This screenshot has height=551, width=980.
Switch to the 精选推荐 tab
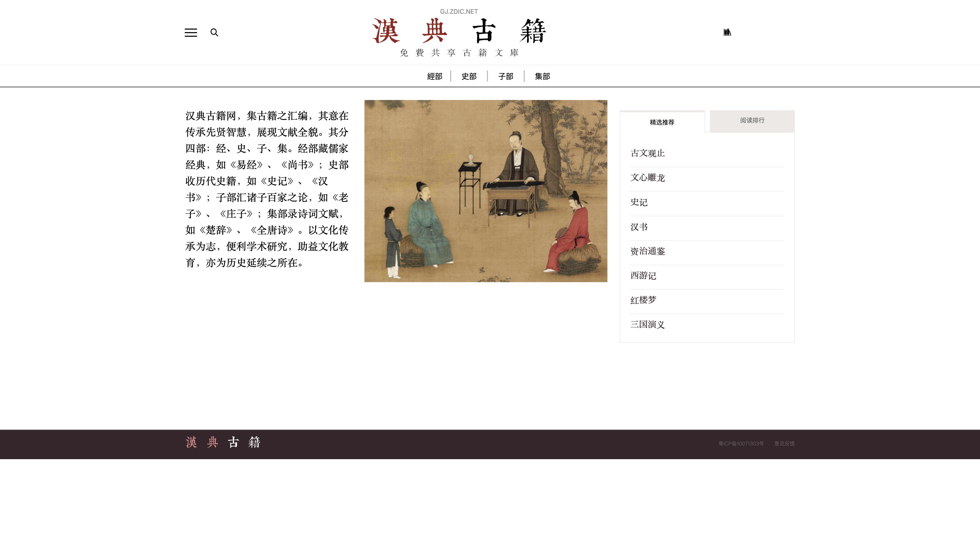tap(662, 122)
